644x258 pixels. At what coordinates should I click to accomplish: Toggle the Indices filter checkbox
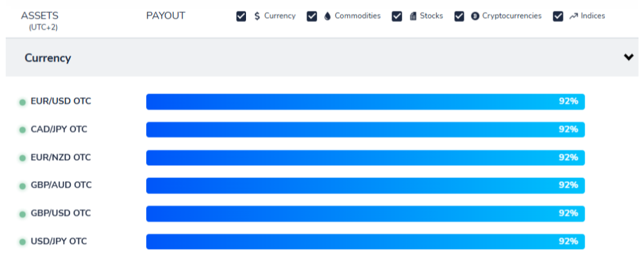(x=558, y=16)
